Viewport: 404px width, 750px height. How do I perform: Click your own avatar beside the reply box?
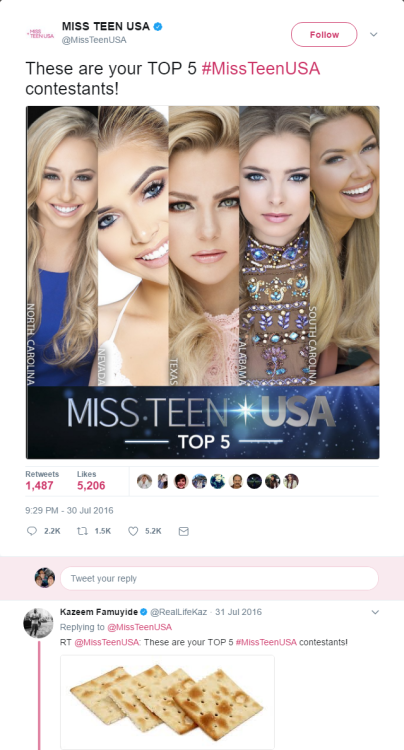[45, 578]
